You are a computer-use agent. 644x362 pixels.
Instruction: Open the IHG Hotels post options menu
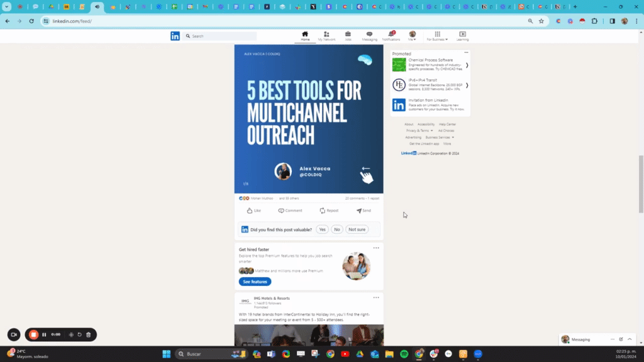click(x=376, y=297)
